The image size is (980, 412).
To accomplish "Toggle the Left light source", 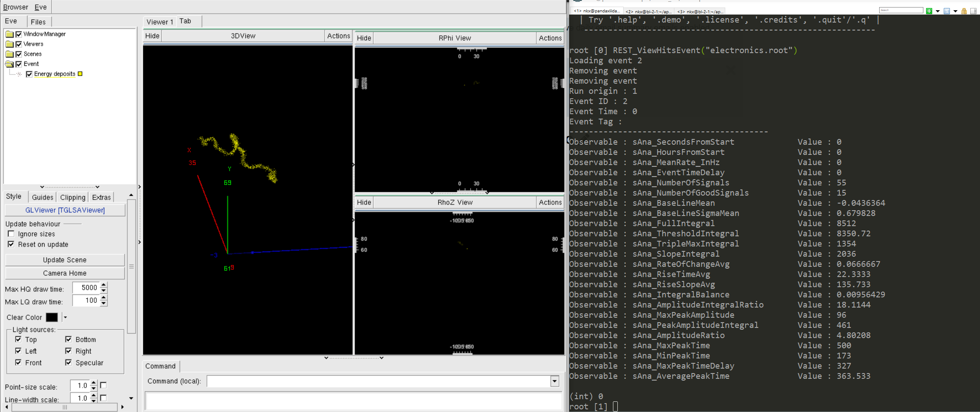I will coord(18,350).
